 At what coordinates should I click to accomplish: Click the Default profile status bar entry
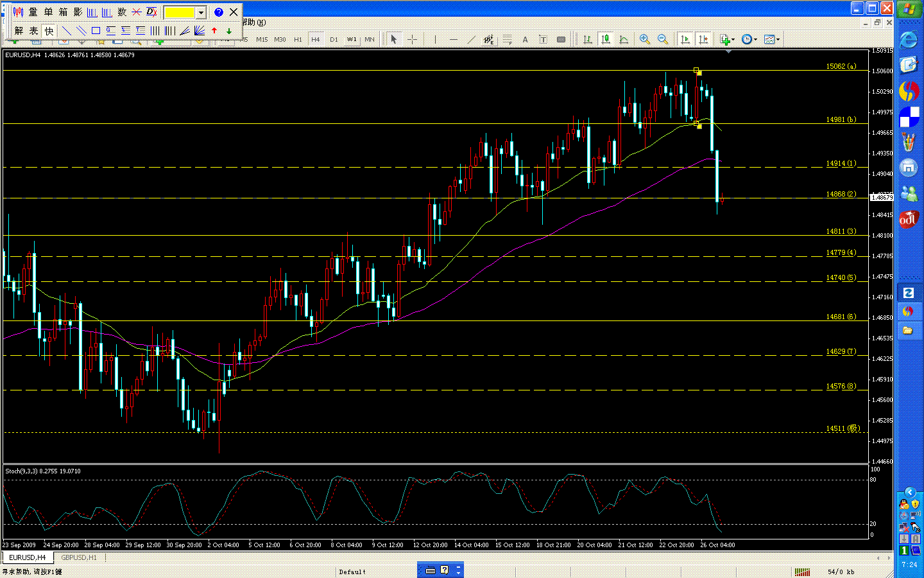click(x=352, y=572)
